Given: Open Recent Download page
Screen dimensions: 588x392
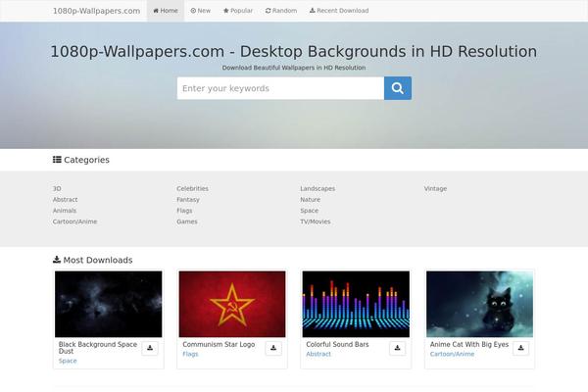Looking at the screenshot, I should point(339,11).
